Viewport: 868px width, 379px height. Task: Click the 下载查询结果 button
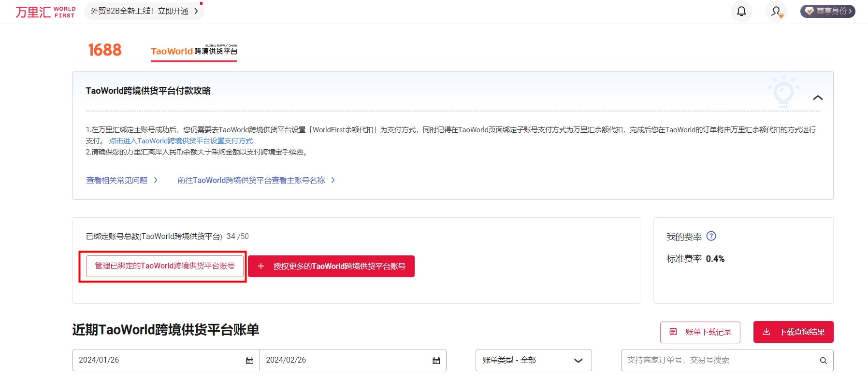point(793,332)
